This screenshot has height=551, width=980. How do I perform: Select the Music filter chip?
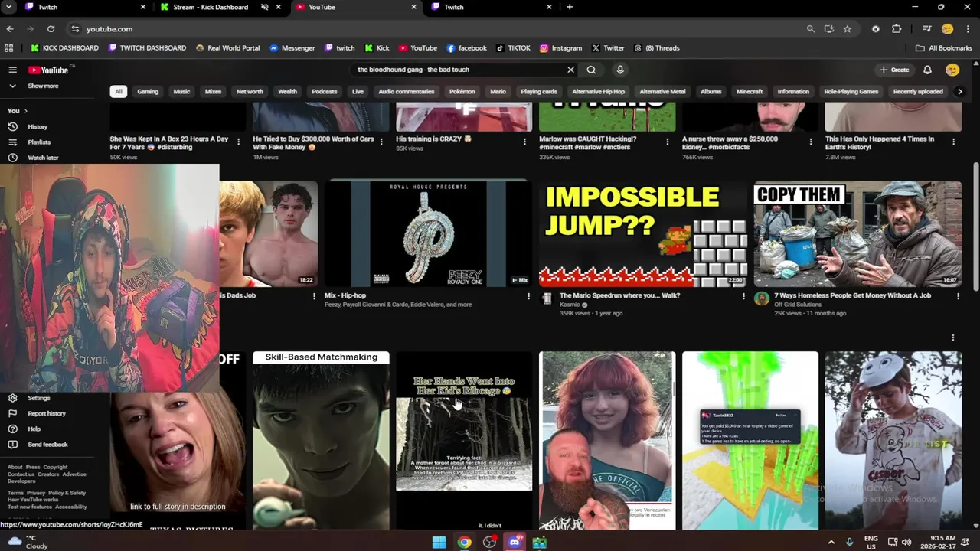pyautogui.click(x=181, y=92)
